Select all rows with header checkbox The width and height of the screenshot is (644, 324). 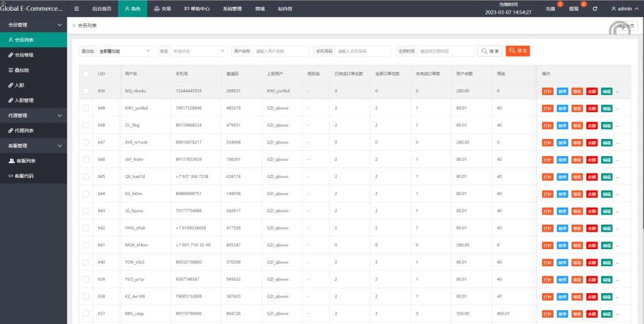point(86,74)
